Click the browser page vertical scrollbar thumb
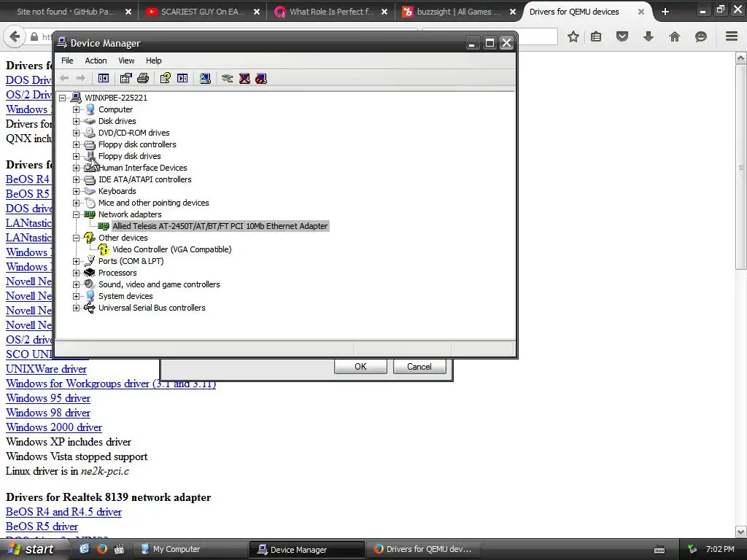 tap(741, 168)
